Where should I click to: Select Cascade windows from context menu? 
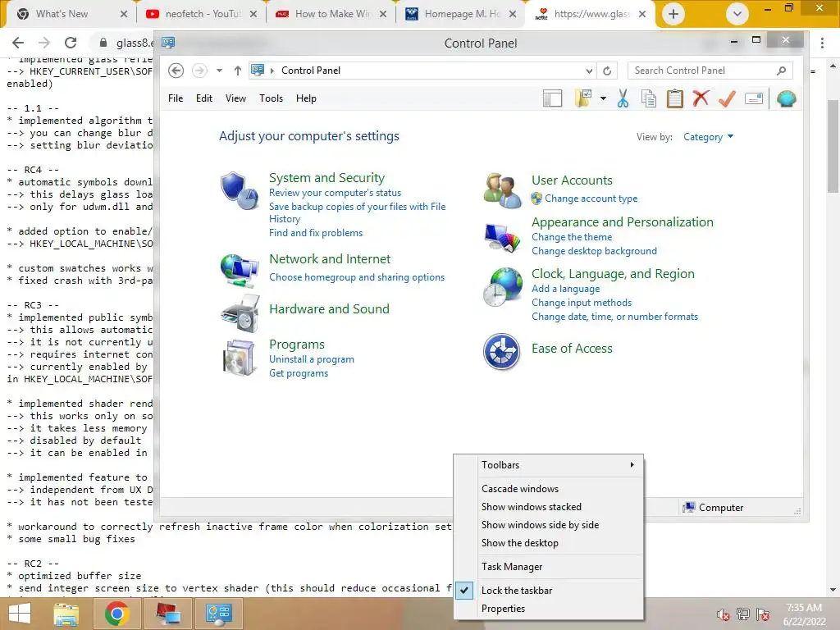click(549, 489)
